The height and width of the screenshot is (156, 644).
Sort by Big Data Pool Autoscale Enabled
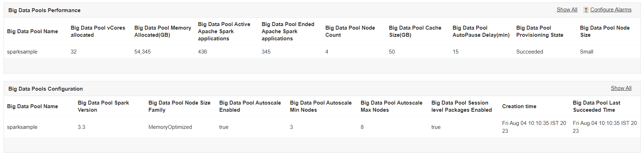point(250,106)
